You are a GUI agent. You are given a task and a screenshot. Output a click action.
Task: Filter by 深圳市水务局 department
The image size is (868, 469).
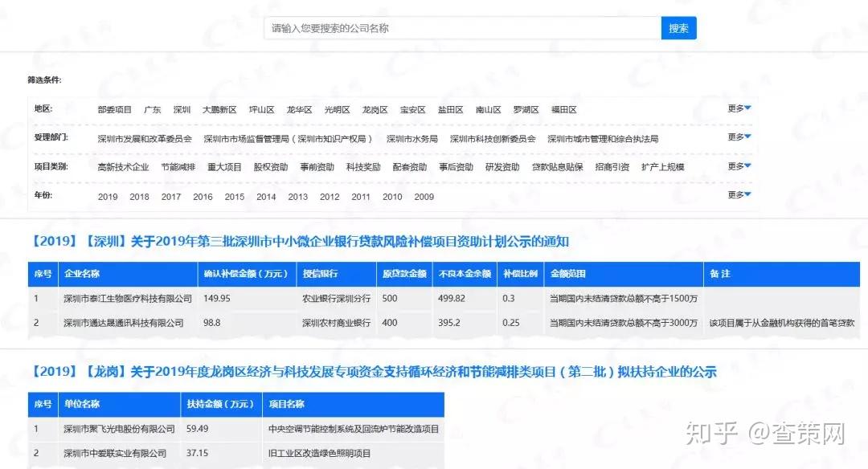[x=412, y=137]
